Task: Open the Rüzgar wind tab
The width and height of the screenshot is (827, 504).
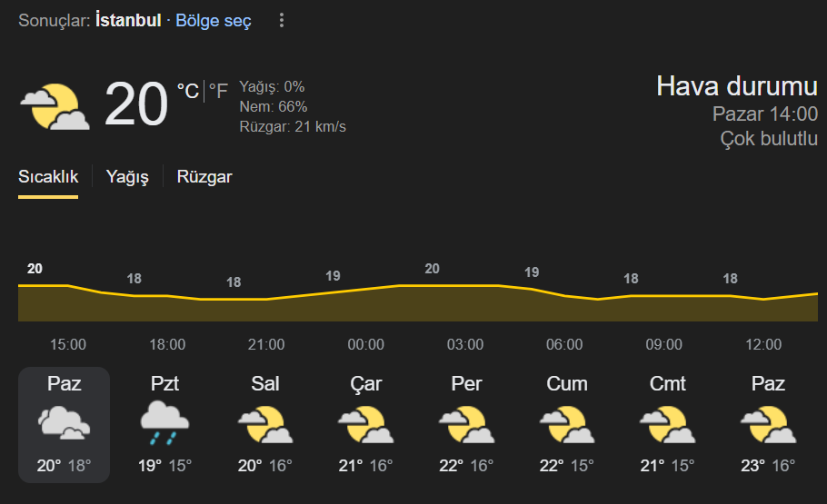Action: coord(204,176)
